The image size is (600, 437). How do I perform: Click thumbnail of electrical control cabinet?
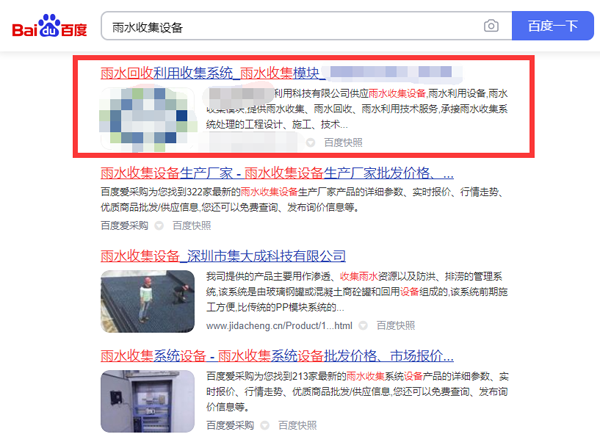pyautogui.click(x=148, y=401)
